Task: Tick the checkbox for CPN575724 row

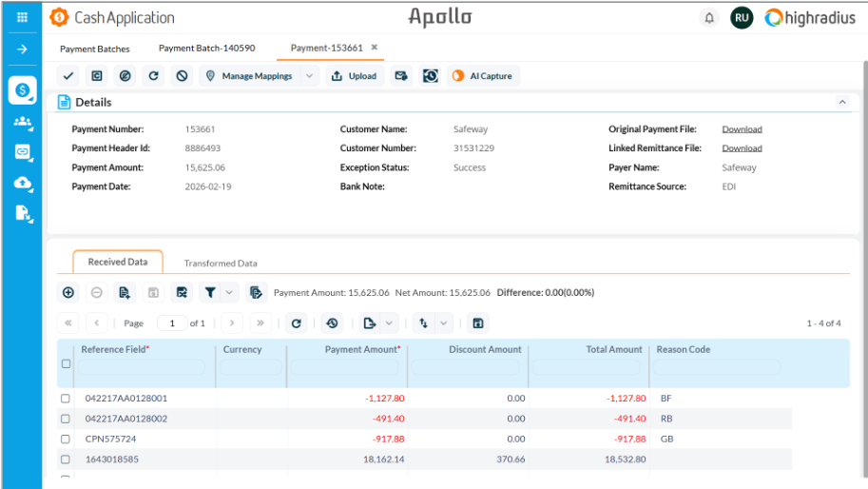Action: point(66,440)
